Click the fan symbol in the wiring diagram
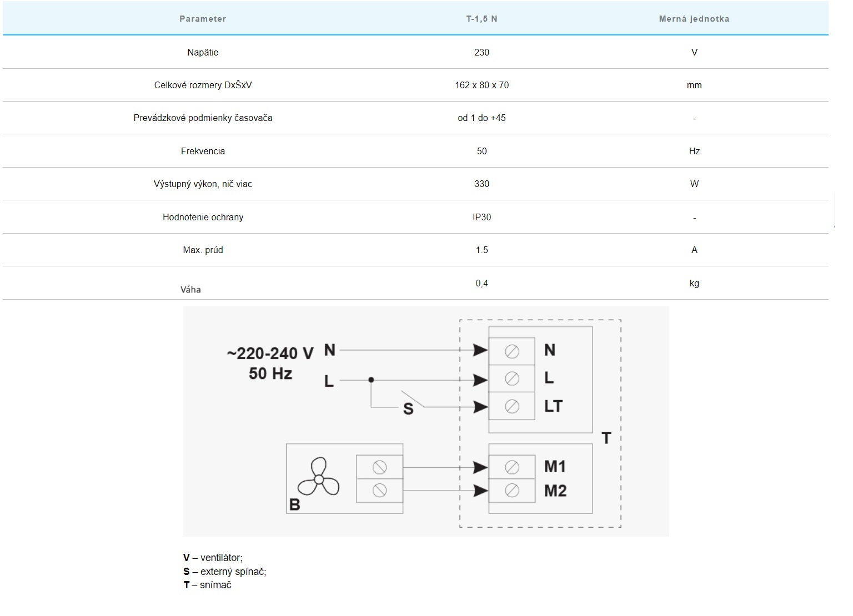Image resolution: width=853 pixels, height=616 pixels. coord(318,478)
